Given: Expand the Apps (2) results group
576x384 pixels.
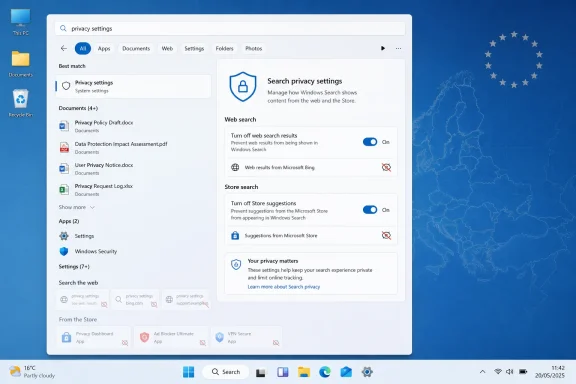Looking at the screenshot, I should point(69,221).
